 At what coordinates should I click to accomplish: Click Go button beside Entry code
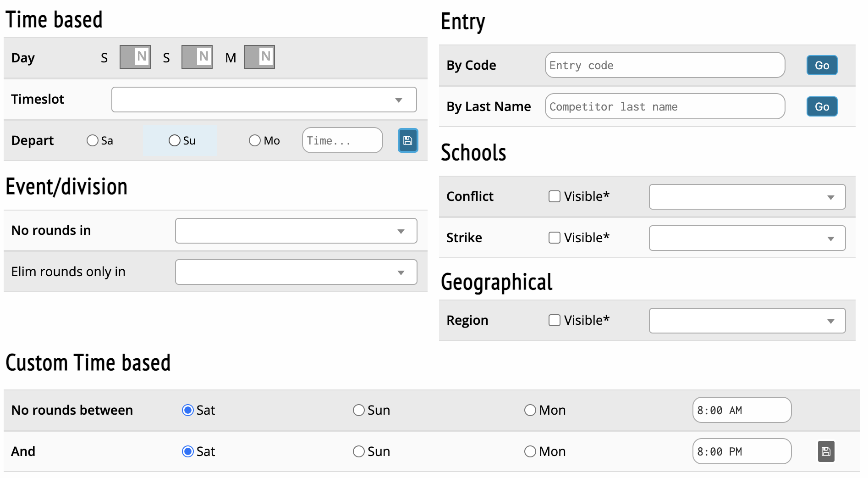pyautogui.click(x=822, y=65)
